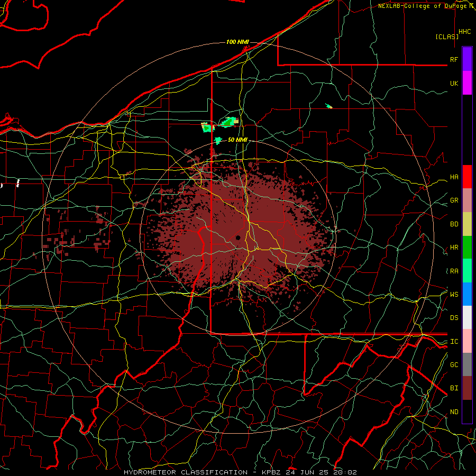Click the 20:02 timestamp text

[x=345, y=472]
